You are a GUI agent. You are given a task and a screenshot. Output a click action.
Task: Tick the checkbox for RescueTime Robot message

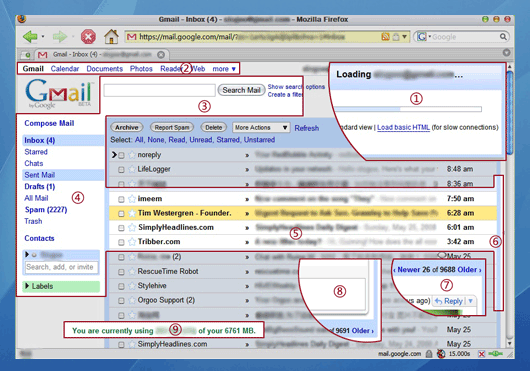tap(121, 272)
